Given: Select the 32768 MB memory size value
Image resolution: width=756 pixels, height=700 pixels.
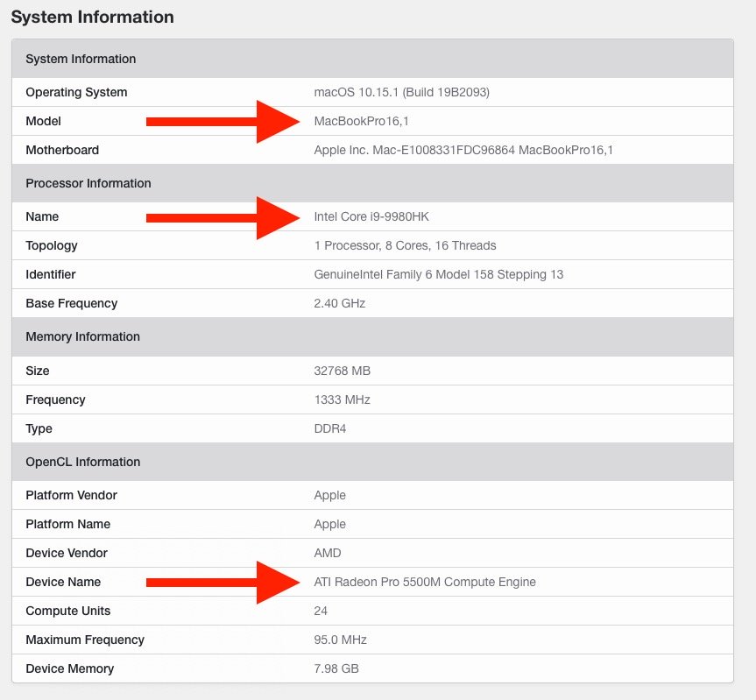Looking at the screenshot, I should [x=342, y=371].
